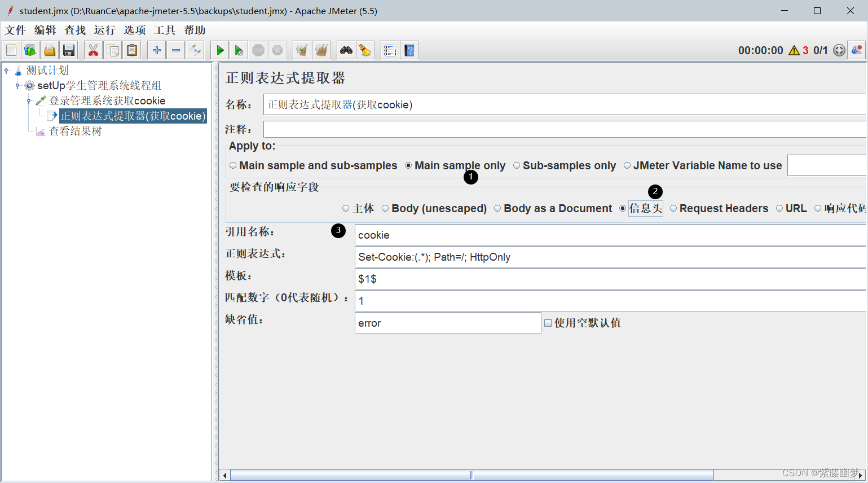Click the Toggle enable/disable icon
The width and height of the screenshot is (868, 483).
tap(195, 50)
